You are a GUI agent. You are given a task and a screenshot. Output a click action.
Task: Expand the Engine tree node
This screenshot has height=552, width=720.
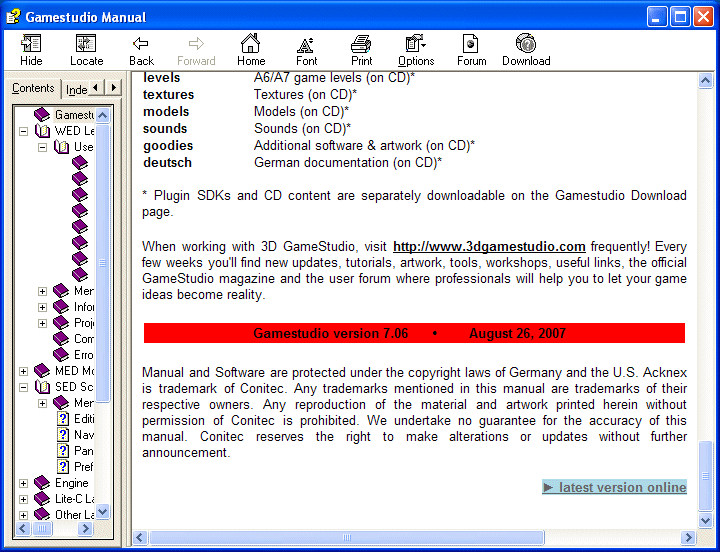(23, 484)
